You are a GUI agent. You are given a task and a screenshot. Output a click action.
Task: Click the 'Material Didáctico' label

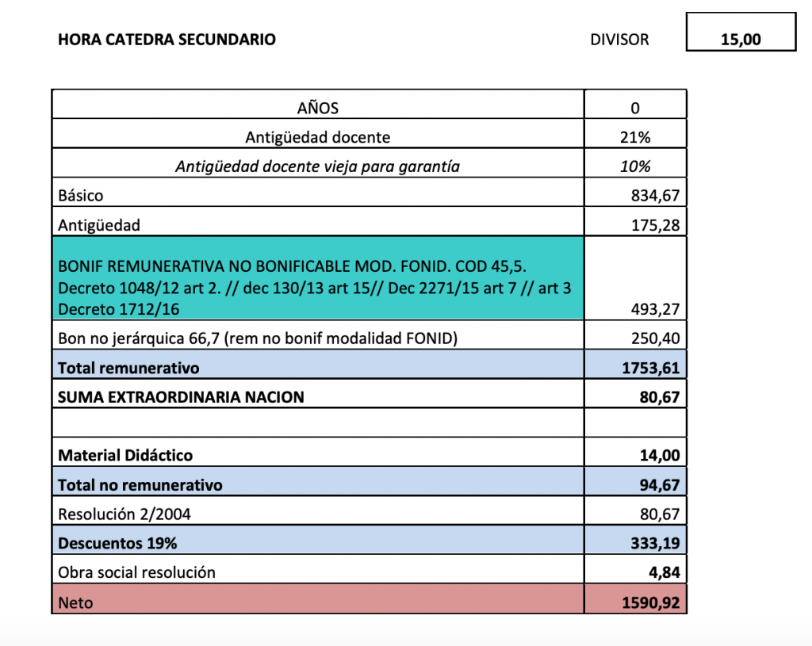[125, 456]
